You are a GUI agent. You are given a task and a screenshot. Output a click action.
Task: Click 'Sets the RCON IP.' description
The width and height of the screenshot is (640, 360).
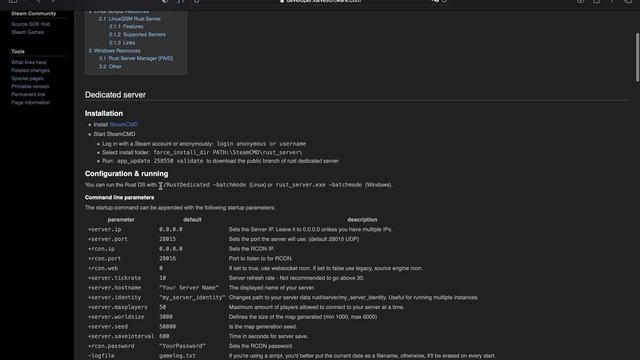(x=251, y=249)
